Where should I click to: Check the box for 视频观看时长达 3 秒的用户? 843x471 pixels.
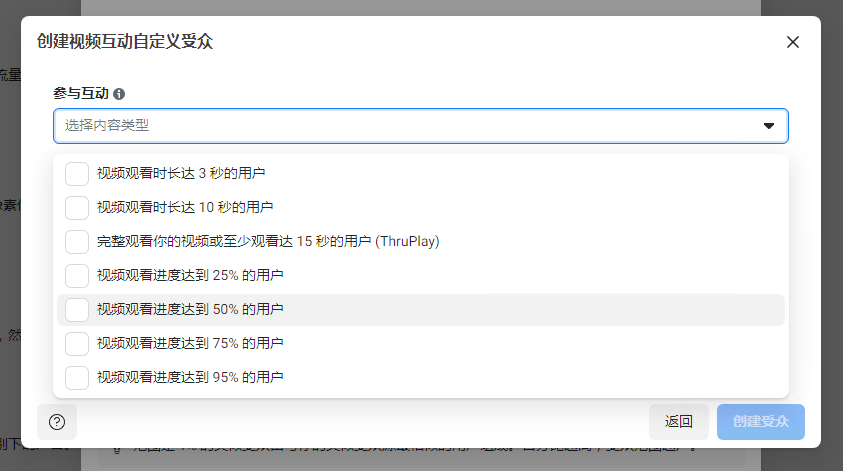click(77, 174)
